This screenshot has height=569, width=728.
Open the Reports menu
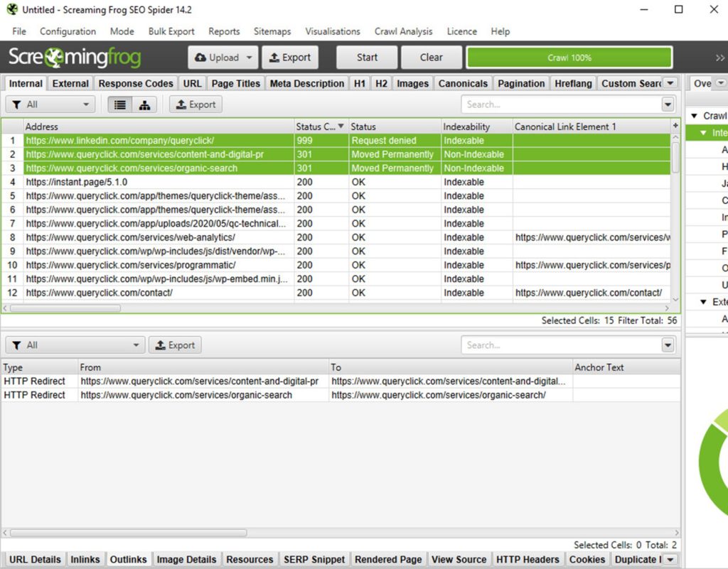[x=224, y=31]
